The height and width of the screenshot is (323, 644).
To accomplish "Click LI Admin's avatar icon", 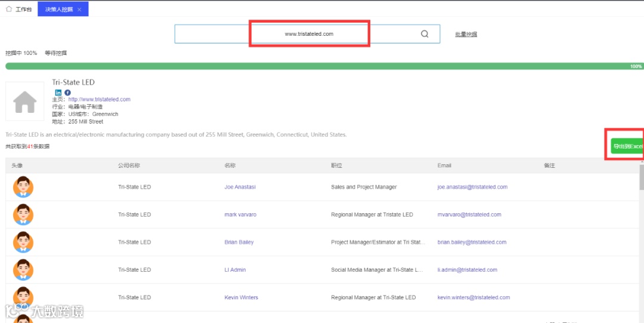I will coord(23,269).
